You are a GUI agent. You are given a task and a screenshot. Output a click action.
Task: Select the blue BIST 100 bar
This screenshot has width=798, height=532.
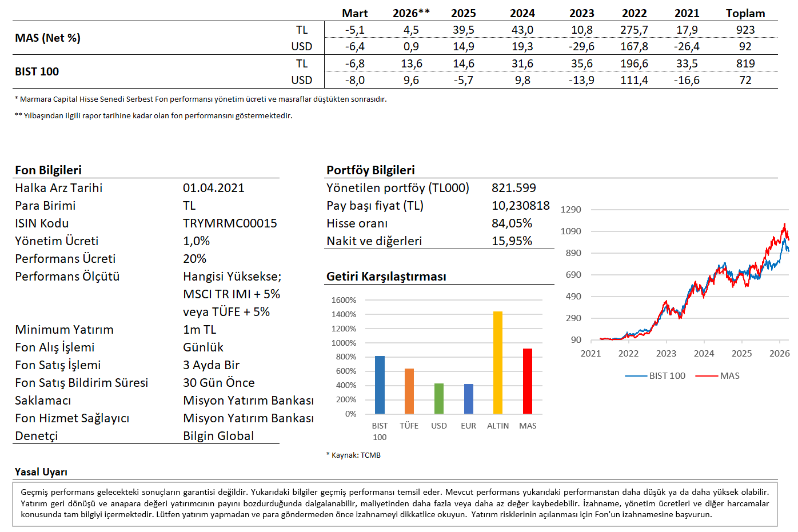click(x=380, y=385)
